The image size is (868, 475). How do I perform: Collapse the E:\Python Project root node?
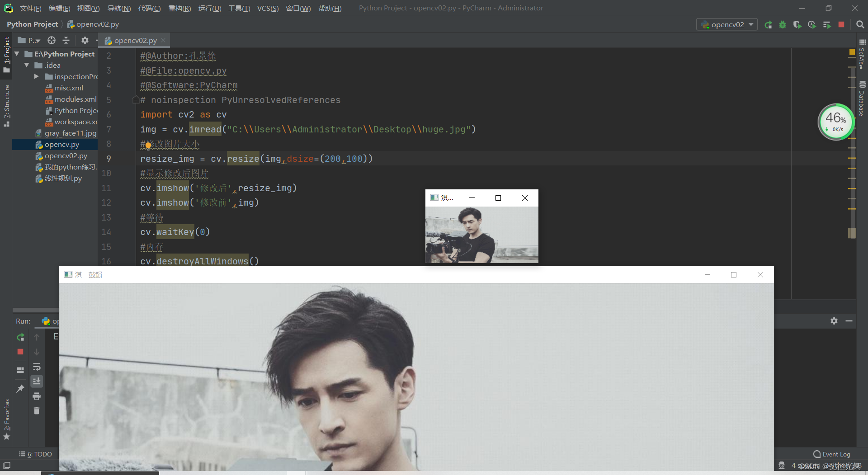(x=17, y=54)
